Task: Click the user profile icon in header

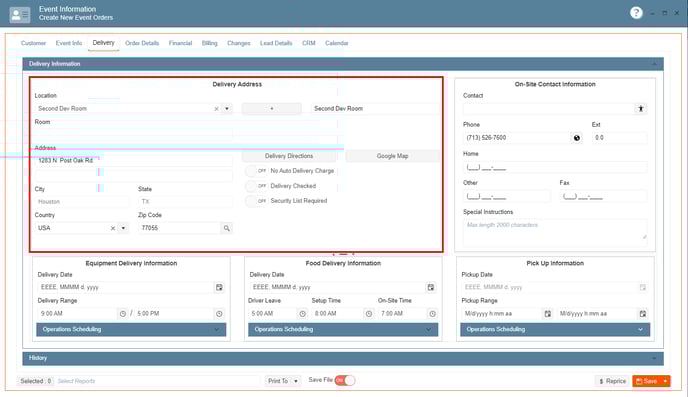Action: click(20, 15)
